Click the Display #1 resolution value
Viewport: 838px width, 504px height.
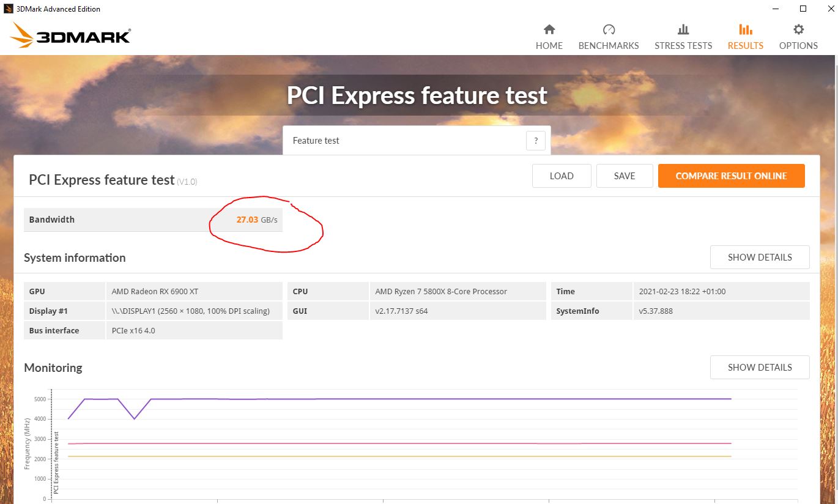coord(191,311)
